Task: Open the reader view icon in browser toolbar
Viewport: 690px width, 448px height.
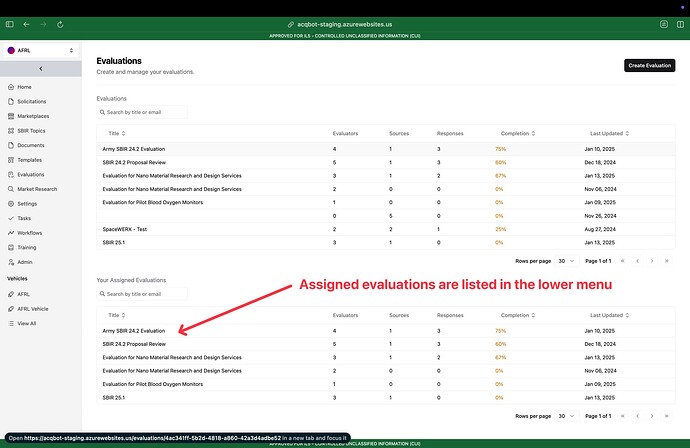Action: click(664, 24)
